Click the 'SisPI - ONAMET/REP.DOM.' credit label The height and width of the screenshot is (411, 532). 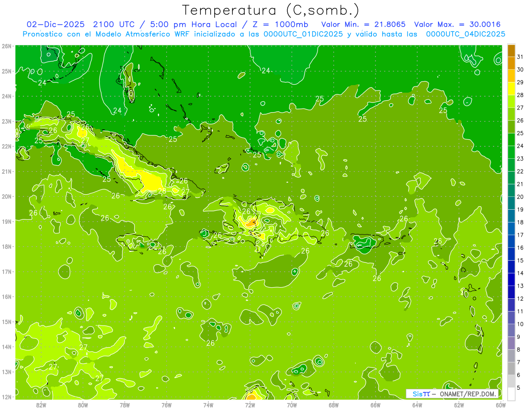(x=452, y=394)
